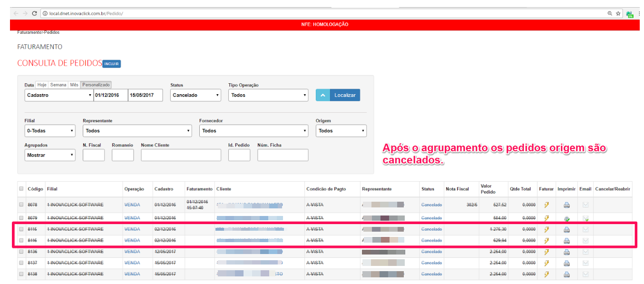Click the email envelope icon for order 8116
The image size is (644, 284).
click(x=585, y=241)
